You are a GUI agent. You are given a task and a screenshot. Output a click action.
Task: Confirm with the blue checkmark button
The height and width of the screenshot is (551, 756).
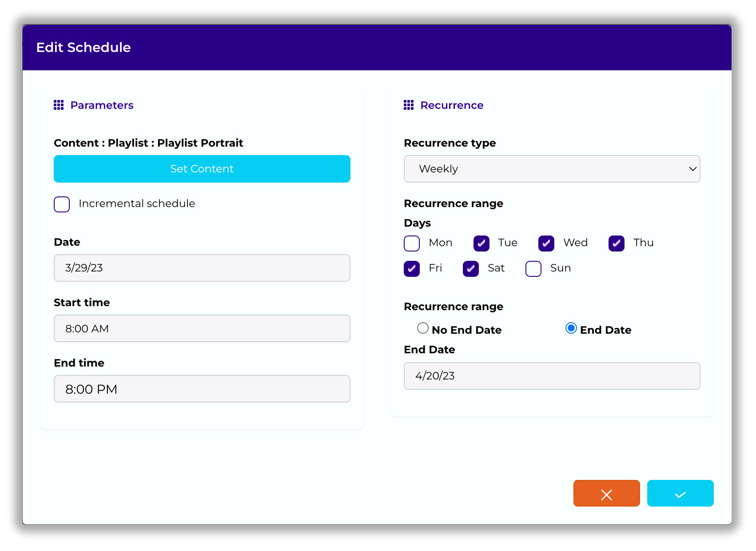pyautogui.click(x=680, y=493)
